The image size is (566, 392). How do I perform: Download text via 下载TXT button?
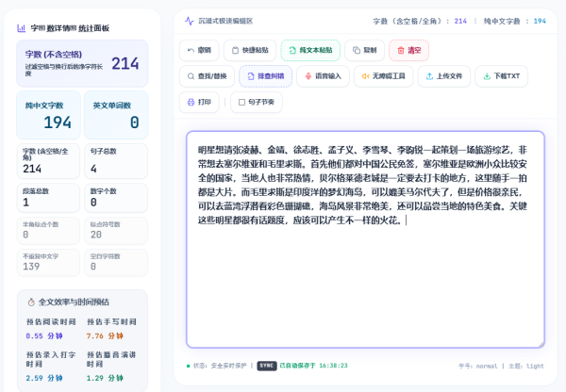(502, 76)
